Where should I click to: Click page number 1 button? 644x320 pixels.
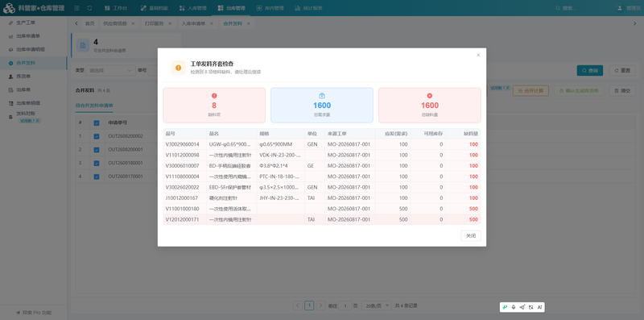point(309,305)
